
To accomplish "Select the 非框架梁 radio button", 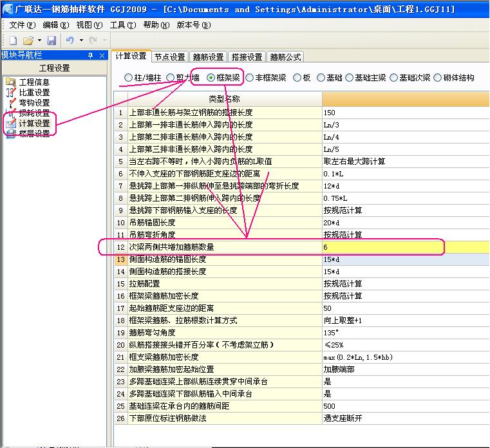I will 250,77.
